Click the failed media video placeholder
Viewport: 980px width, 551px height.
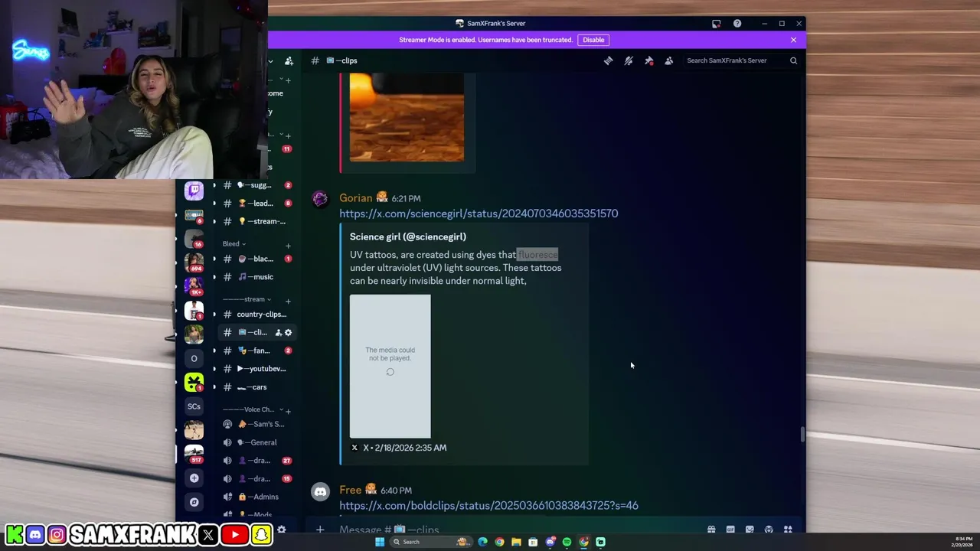(x=390, y=366)
